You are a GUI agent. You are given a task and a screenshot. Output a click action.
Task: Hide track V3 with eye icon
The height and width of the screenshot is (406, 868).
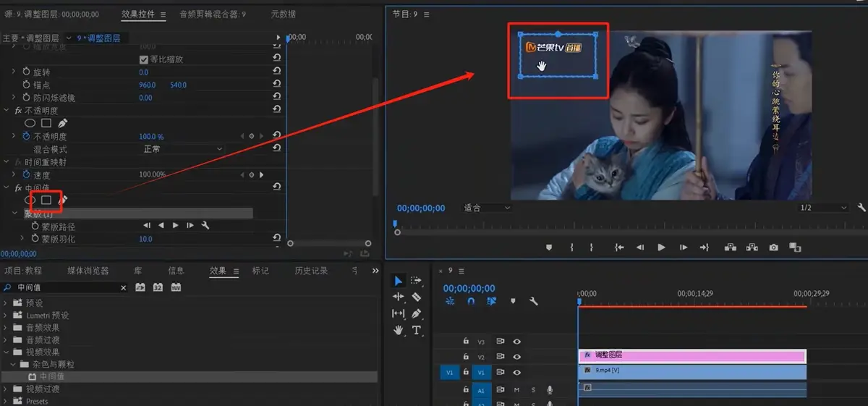coord(517,341)
